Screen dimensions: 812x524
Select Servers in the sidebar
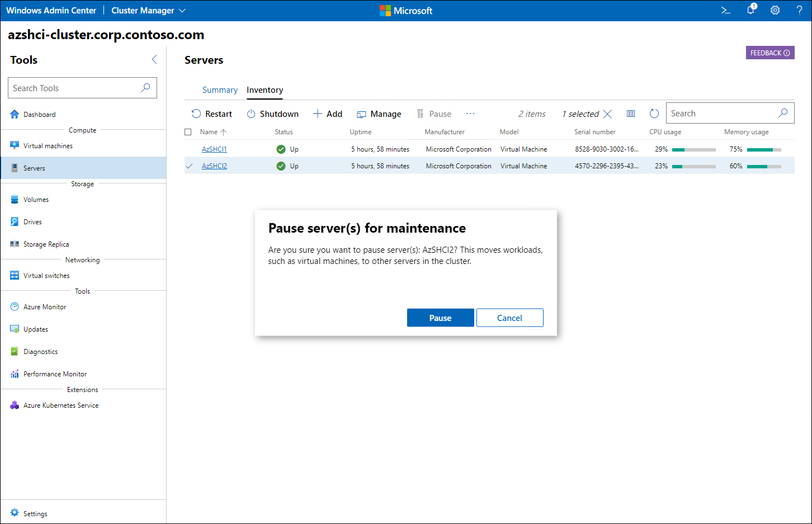pyautogui.click(x=83, y=168)
